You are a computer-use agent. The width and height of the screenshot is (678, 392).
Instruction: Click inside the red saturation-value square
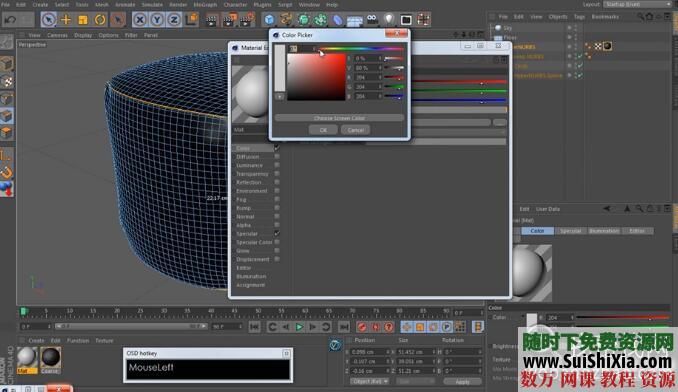pyautogui.click(x=317, y=78)
